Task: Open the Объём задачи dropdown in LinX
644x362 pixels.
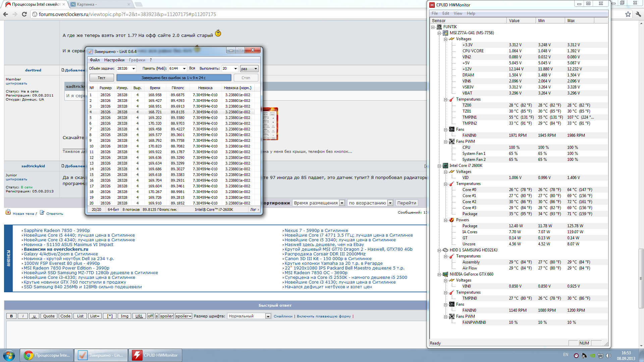Action: pos(133,69)
